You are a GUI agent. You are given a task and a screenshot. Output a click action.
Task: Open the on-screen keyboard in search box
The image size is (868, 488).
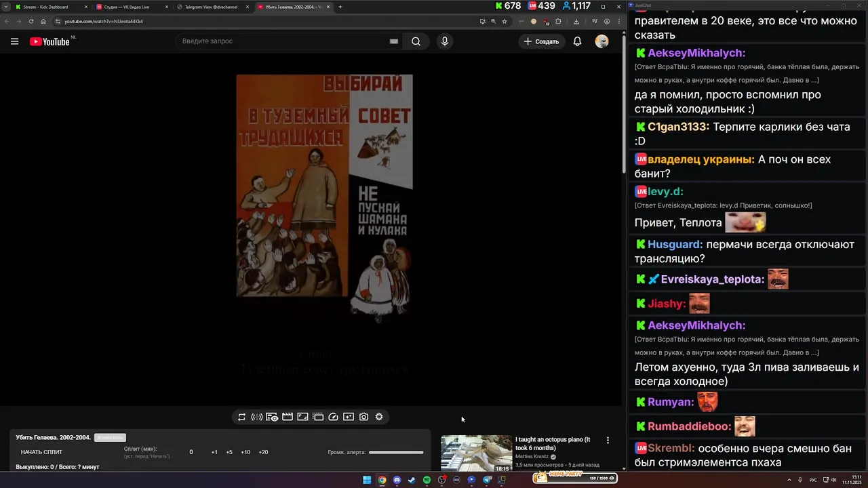point(394,41)
